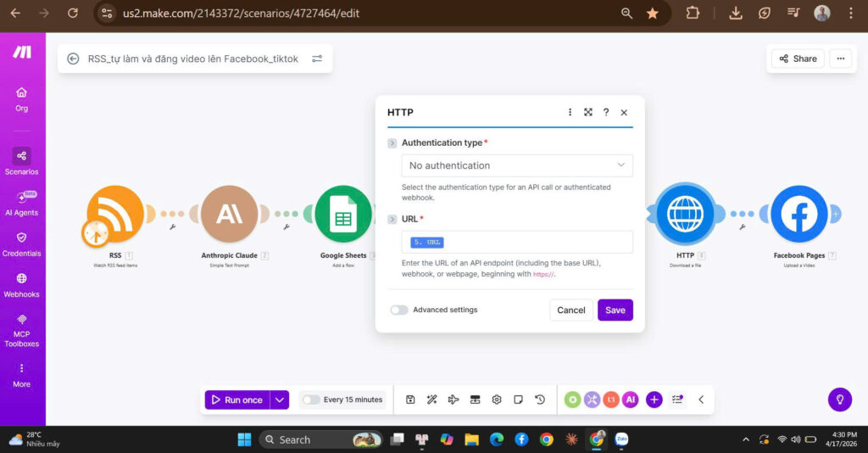This screenshot has height=453, width=868.
Task: Click the help question mark in HTTP dialog
Action: [606, 112]
